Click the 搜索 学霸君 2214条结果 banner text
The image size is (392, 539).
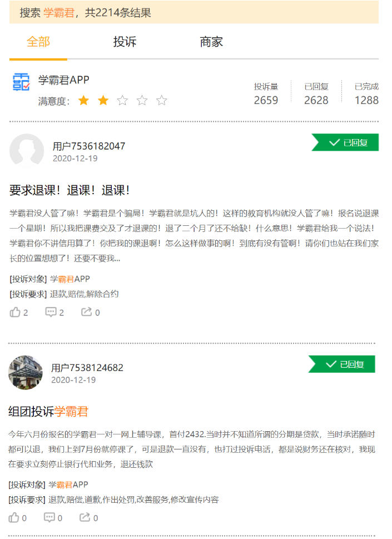click(85, 13)
